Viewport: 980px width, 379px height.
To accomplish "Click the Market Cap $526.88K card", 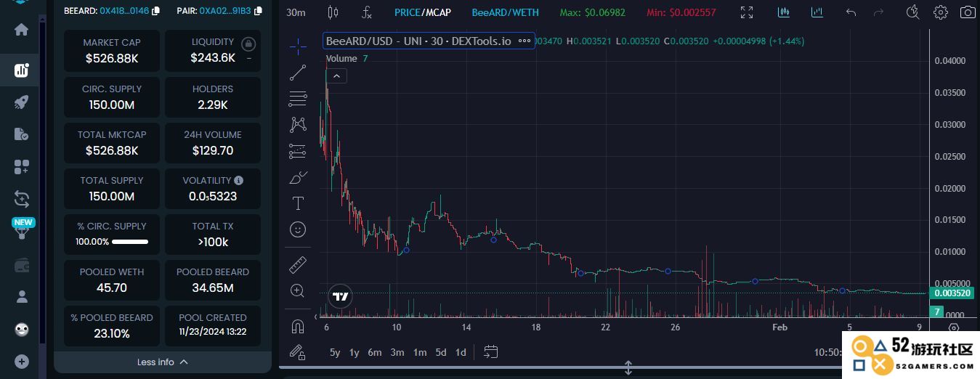I will 112,51.
